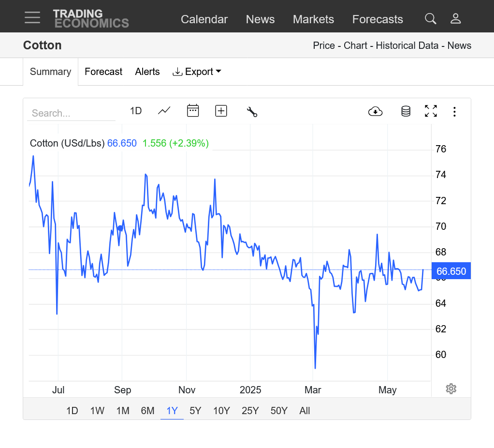Open the user account profile icon
This screenshot has height=448, width=494.
tap(455, 19)
